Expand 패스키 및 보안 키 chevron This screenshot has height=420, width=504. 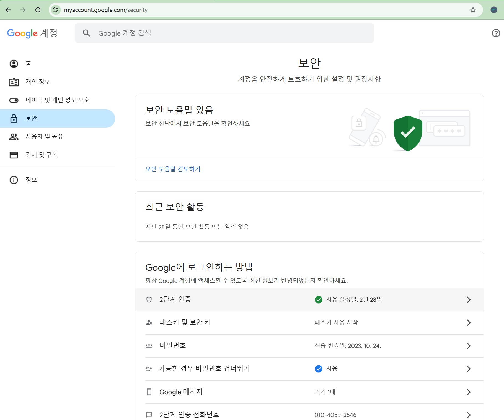(x=468, y=323)
